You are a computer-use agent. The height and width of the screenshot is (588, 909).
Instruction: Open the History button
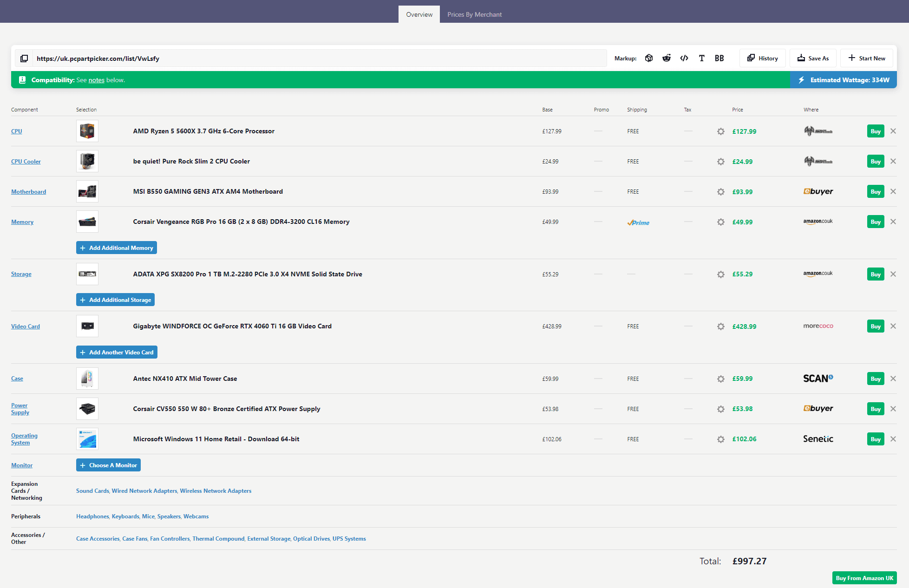[x=762, y=58]
